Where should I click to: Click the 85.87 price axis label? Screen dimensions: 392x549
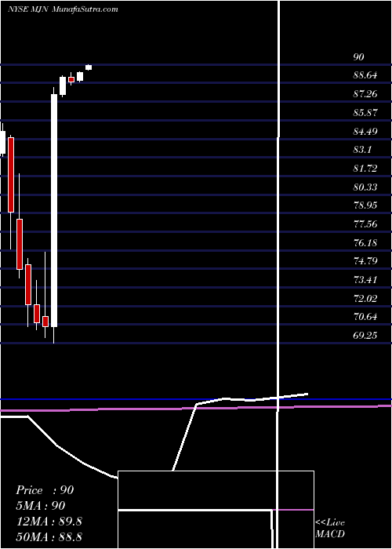pyautogui.click(x=365, y=113)
